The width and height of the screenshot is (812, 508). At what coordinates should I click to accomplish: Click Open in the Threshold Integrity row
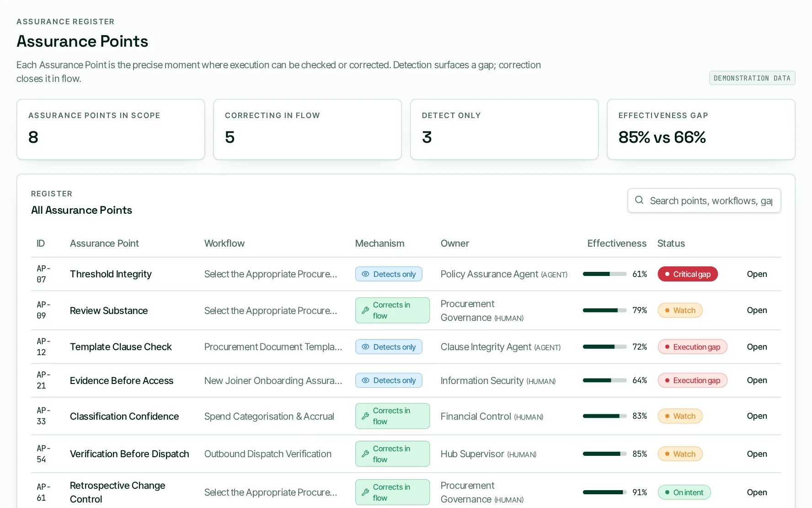[757, 274]
